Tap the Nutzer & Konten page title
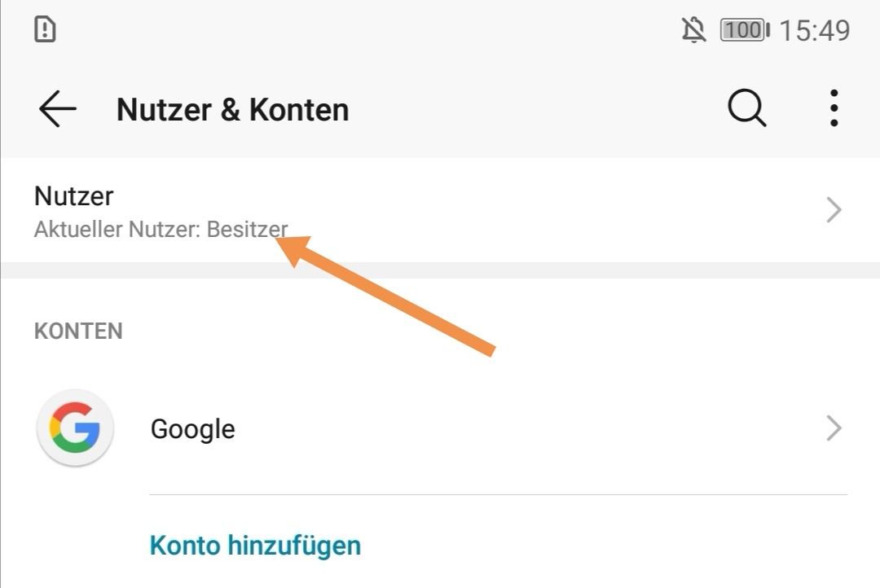Screen dimensions: 880x588 pyautogui.click(x=232, y=109)
